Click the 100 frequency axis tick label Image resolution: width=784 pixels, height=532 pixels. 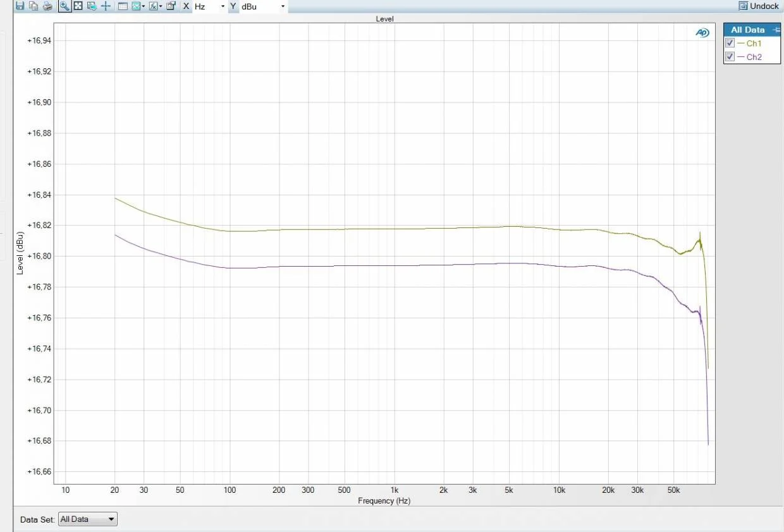point(230,490)
